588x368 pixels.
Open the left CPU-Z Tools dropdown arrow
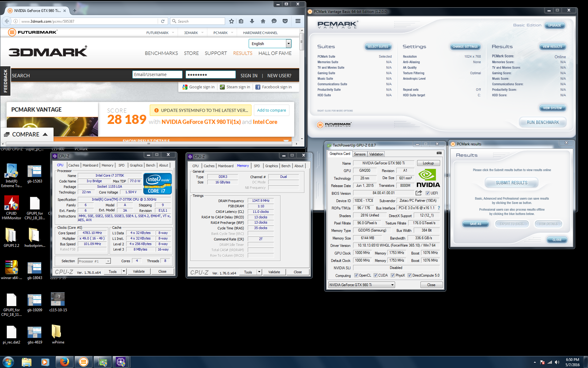pyautogui.click(x=124, y=271)
